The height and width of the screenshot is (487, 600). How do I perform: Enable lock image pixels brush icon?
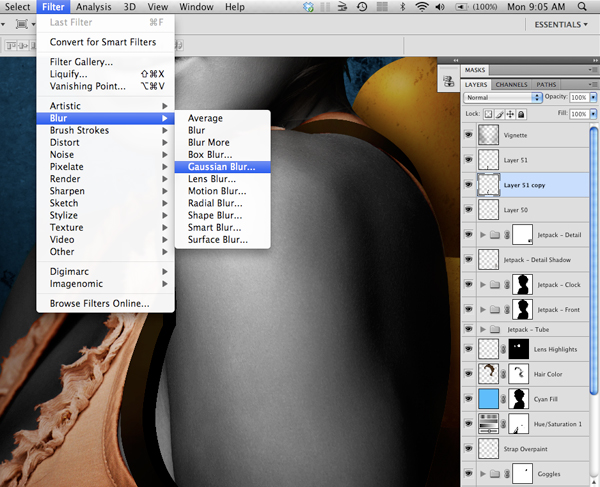pyautogui.click(x=499, y=114)
